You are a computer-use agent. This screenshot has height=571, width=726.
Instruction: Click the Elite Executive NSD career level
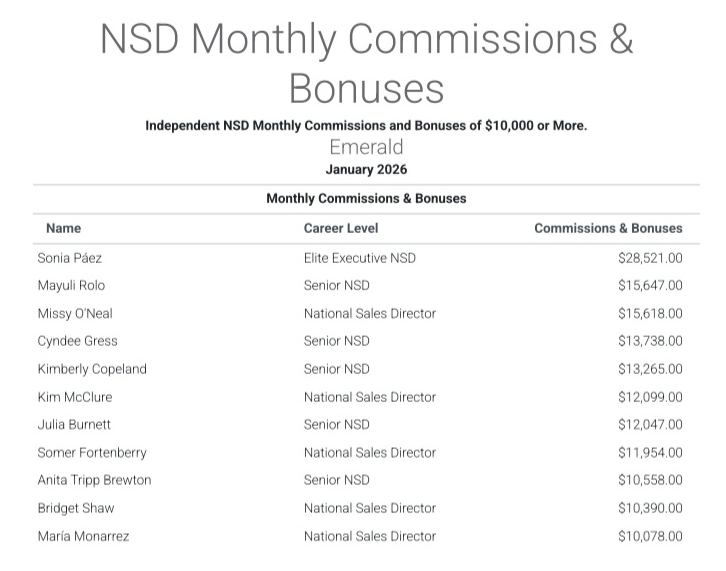point(360,258)
